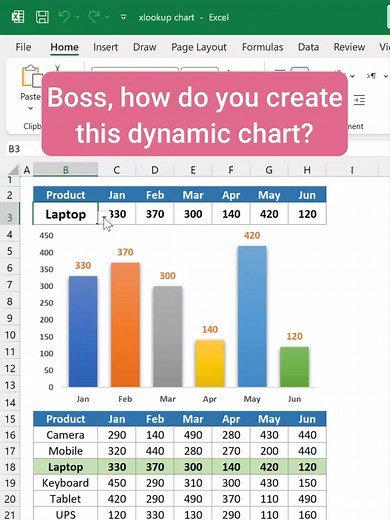Undo the last action
The height and width of the screenshot is (520, 390).
click(x=64, y=17)
